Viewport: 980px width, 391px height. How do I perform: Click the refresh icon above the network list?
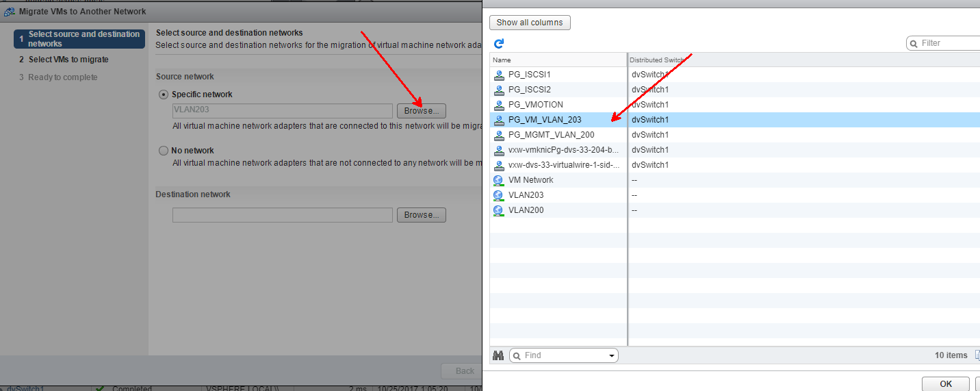tap(499, 43)
